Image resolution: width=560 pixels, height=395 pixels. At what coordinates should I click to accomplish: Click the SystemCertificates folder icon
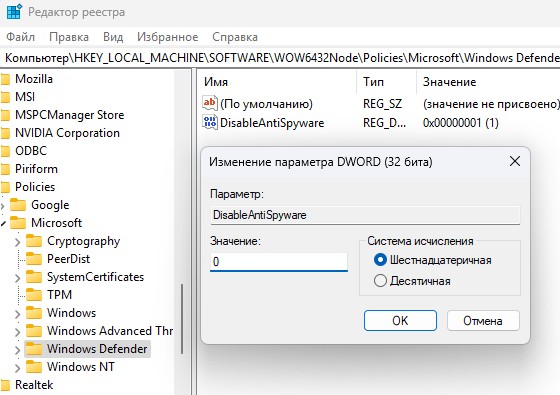point(34,277)
